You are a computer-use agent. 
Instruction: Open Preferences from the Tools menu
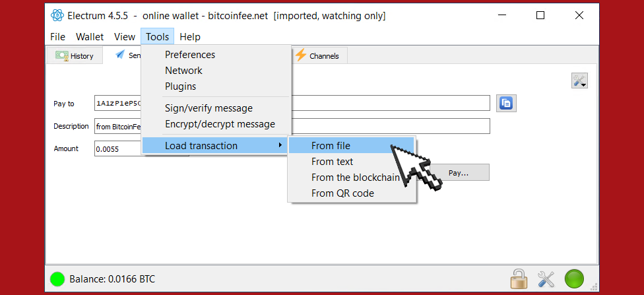click(190, 55)
